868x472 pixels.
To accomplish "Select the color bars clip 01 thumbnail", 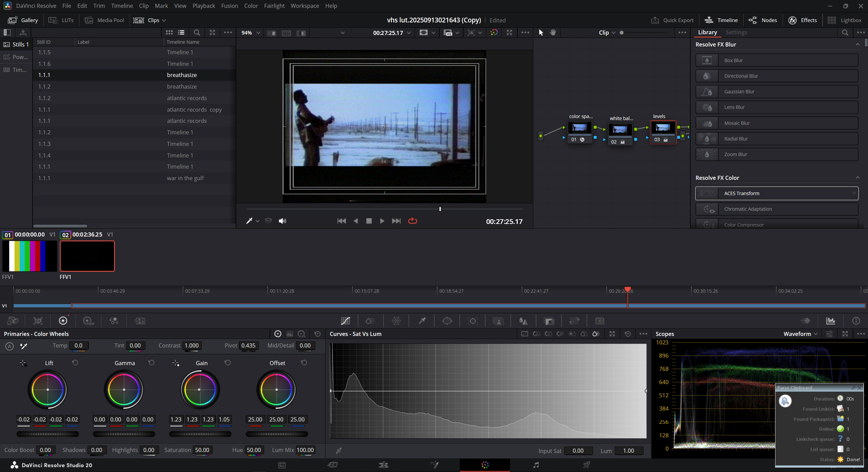I will 29,256.
